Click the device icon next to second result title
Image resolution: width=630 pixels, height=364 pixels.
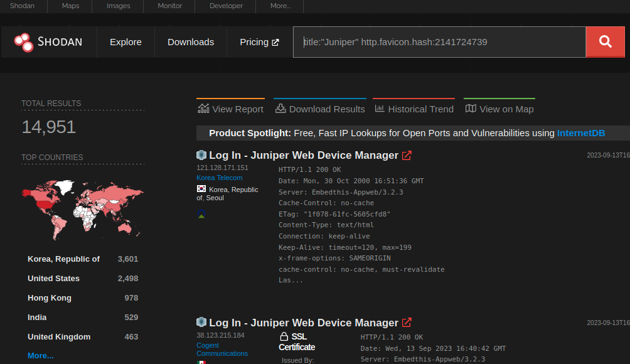click(201, 322)
